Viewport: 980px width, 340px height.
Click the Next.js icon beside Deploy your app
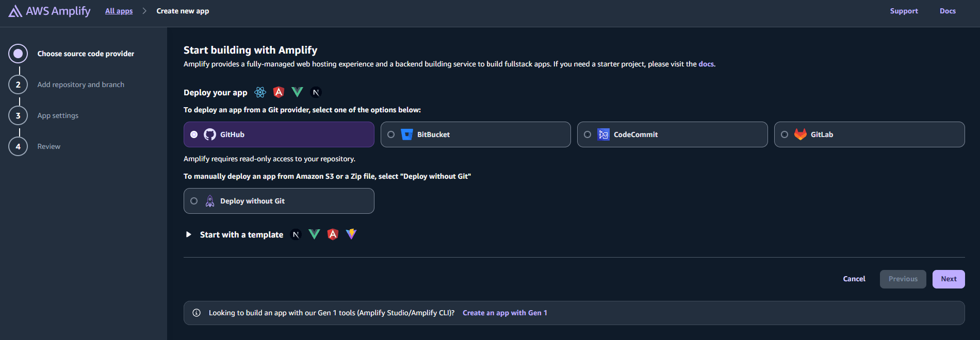(x=316, y=92)
